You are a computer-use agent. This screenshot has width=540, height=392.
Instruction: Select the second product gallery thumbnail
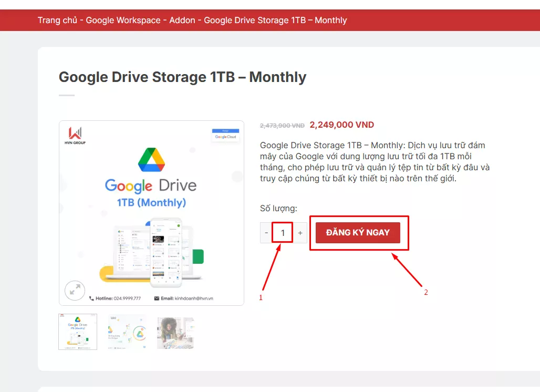tap(127, 332)
